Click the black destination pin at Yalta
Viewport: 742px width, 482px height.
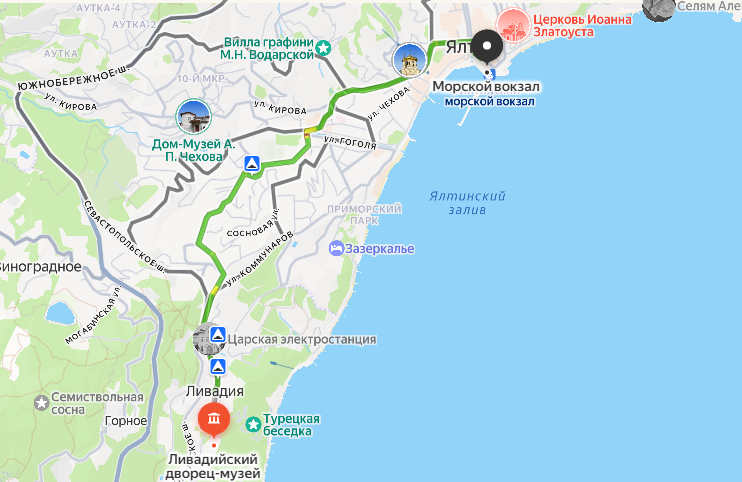tap(486, 47)
